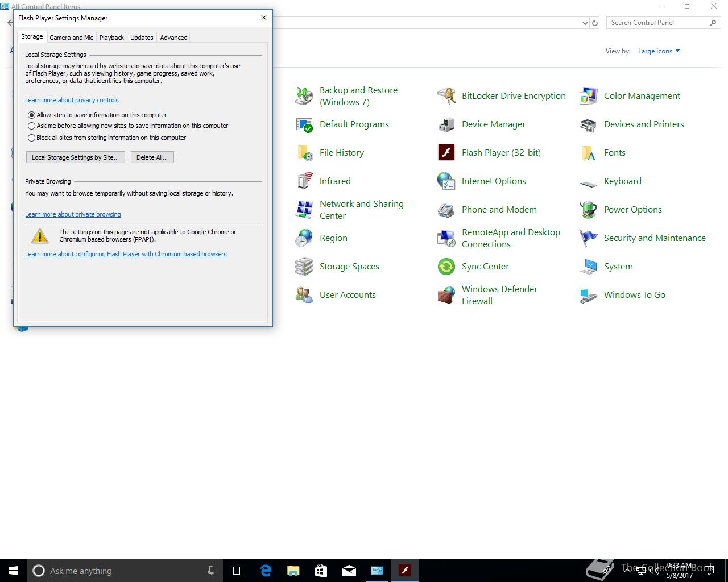Click the Device Manager text label
Viewport: 728px width, 582px height.
(x=494, y=124)
